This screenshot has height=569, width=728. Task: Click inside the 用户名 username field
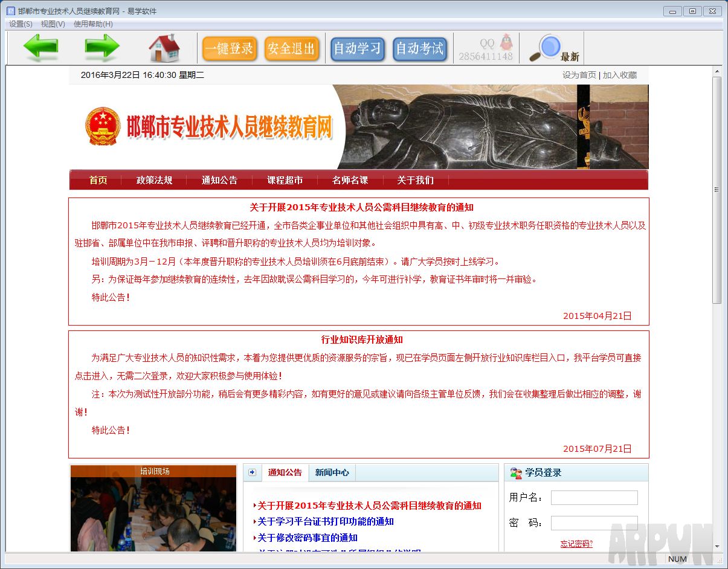pos(594,497)
